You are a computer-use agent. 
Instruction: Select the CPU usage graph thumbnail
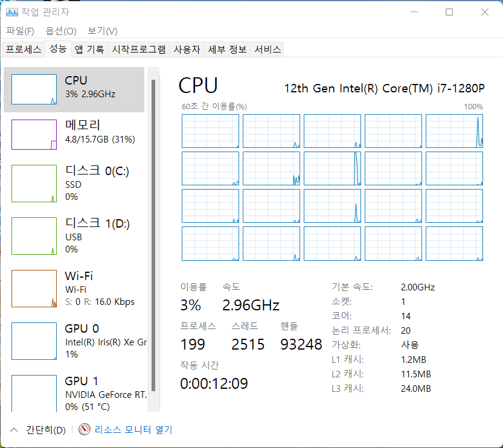pos(34,90)
